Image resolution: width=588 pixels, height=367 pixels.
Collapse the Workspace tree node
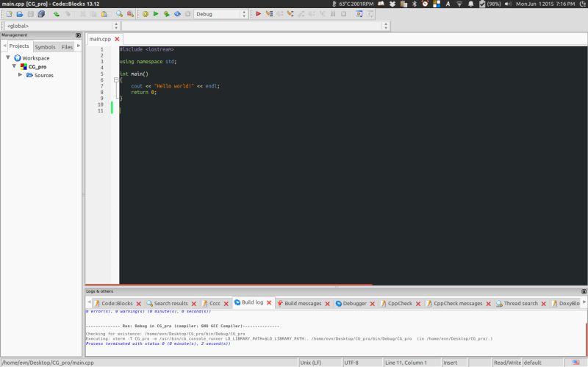(8, 58)
